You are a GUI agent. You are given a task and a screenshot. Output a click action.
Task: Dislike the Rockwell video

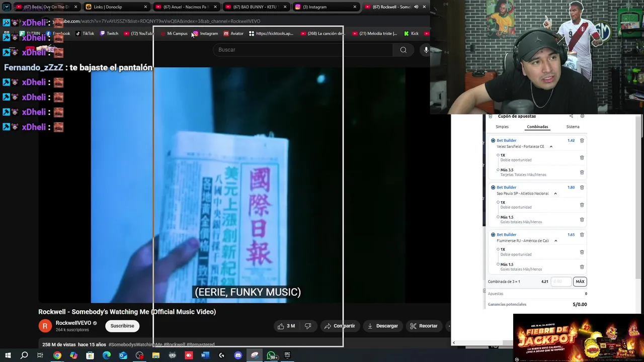tap(308, 326)
